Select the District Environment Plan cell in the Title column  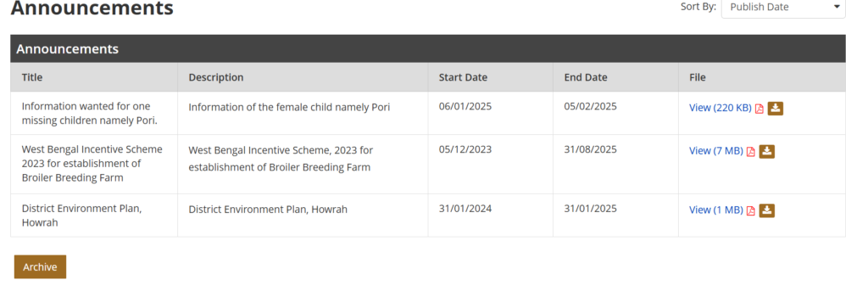94,216
